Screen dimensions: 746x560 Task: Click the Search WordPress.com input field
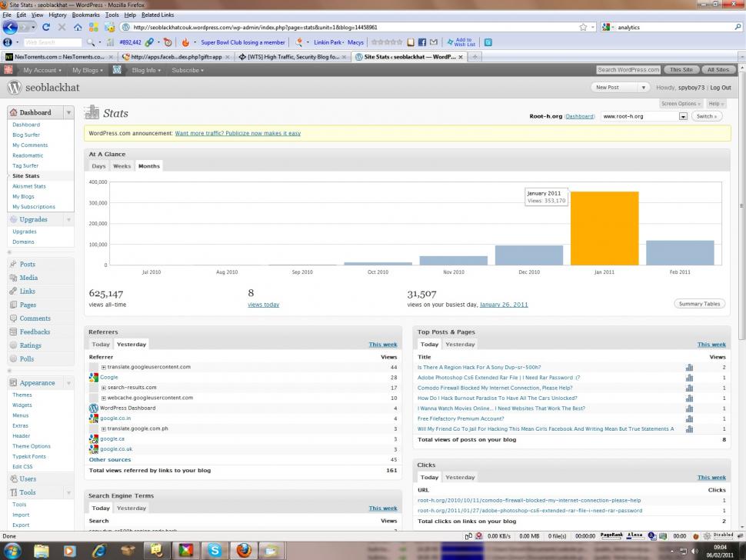coord(628,70)
